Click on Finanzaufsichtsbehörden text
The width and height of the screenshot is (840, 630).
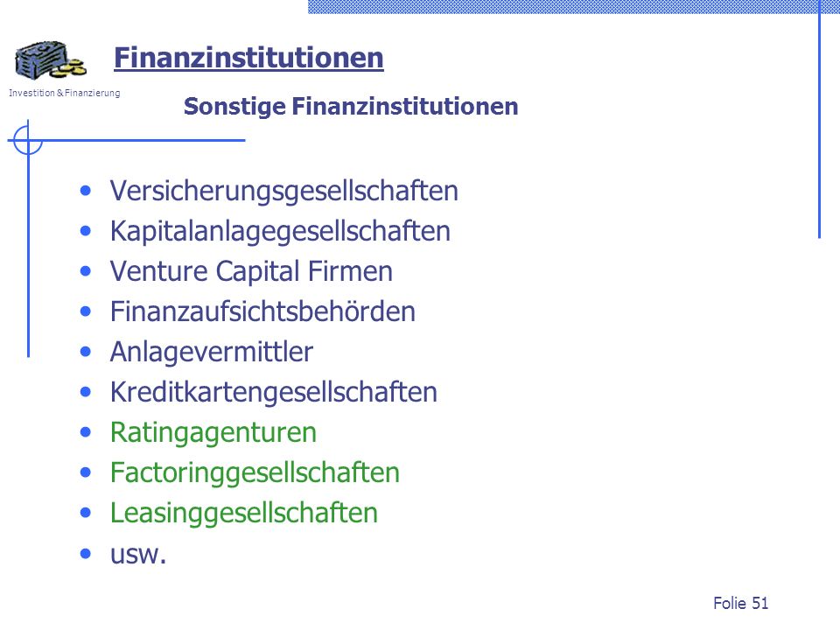click(x=262, y=311)
